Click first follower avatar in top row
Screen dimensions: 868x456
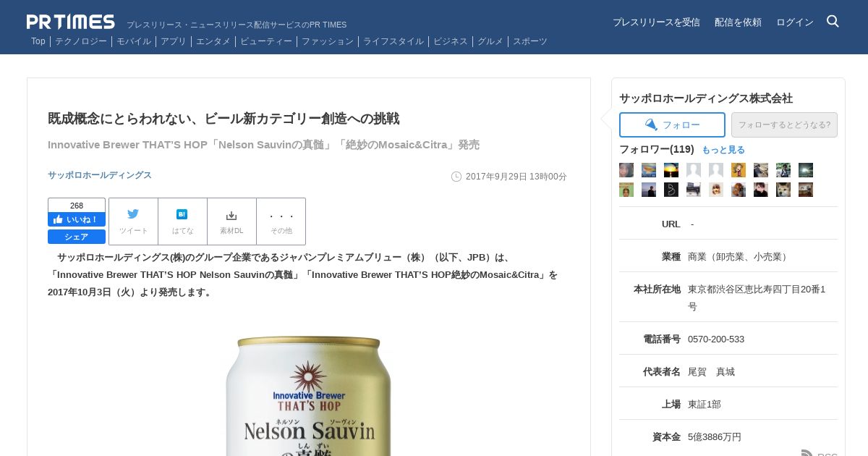click(x=626, y=170)
